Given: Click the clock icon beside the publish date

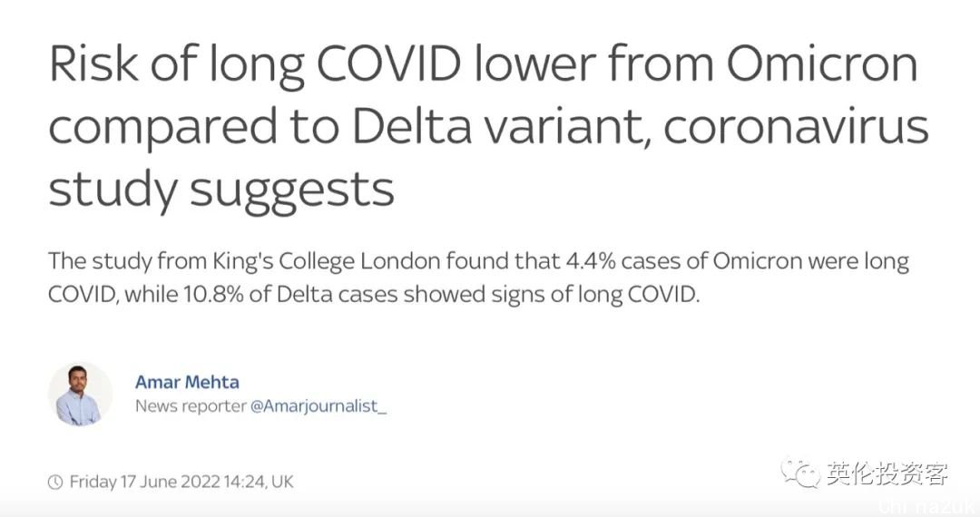Looking at the screenshot, I should pyautogui.click(x=55, y=482).
